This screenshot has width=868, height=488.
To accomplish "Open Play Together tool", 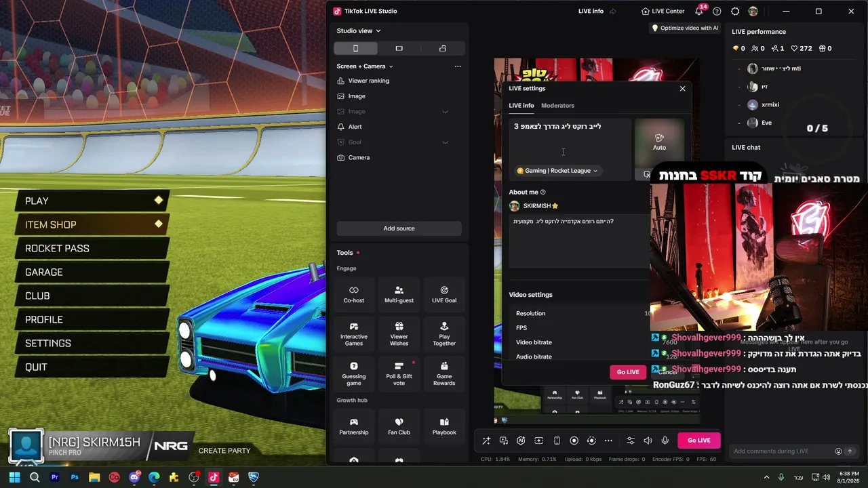I will click(x=444, y=335).
